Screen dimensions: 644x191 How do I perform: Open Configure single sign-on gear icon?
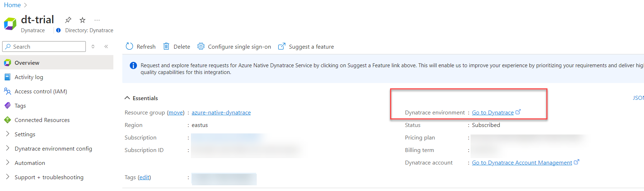[x=201, y=46]
